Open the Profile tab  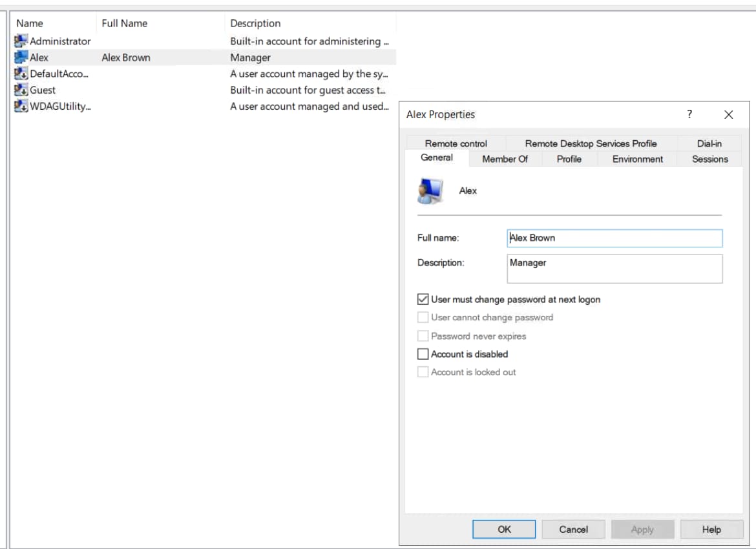click(569, 159)
